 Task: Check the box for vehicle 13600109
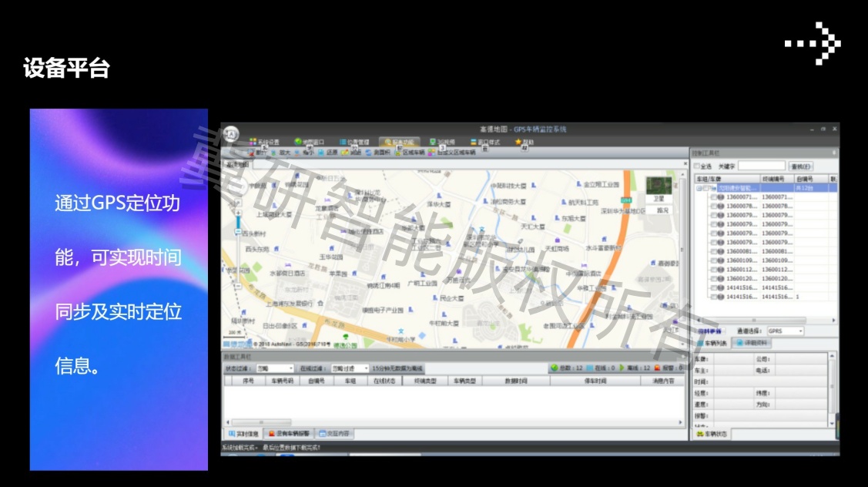click(x=713, y=260)
